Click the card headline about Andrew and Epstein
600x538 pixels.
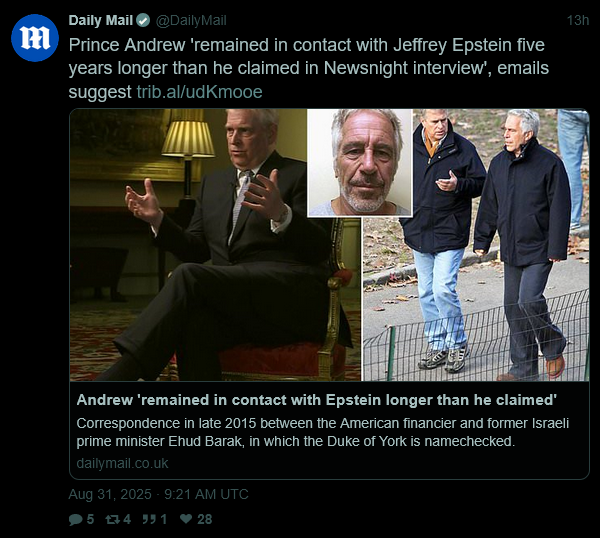click(316, 400)
